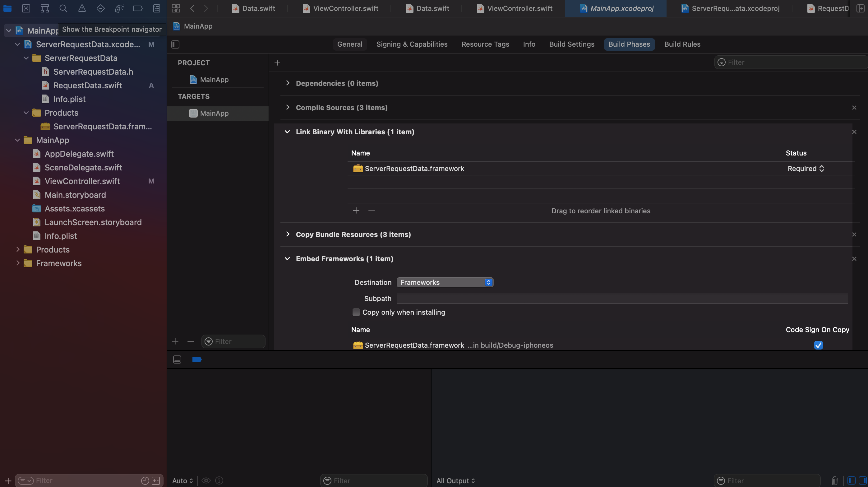Screen dimensions: 868x487
Task: Toggle breakpoints with the blue breakpoint icon
Action: point(196,359)
